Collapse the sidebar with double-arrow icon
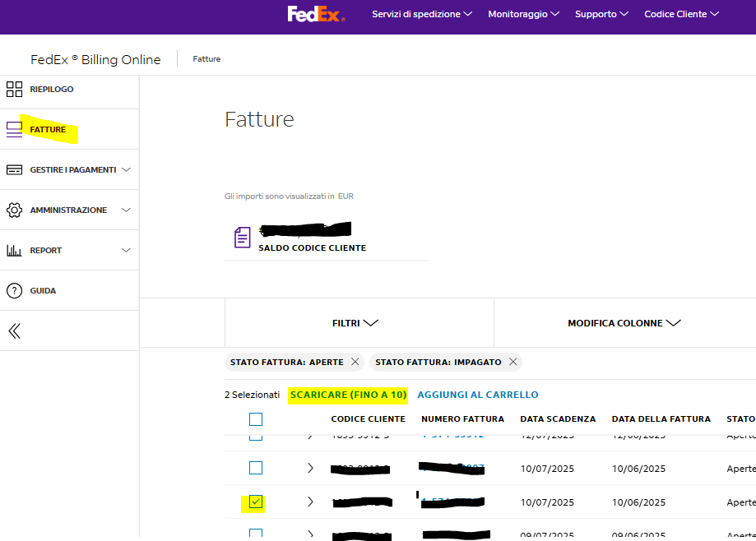The height and width of the screenshot is (541, 756). point(15,331)
